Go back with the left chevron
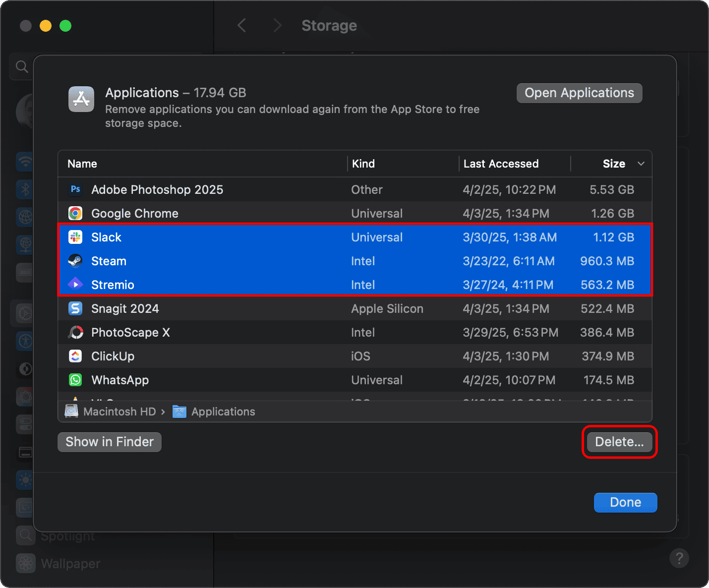Screen dimensions: 709x588 (x=242, y=25)
